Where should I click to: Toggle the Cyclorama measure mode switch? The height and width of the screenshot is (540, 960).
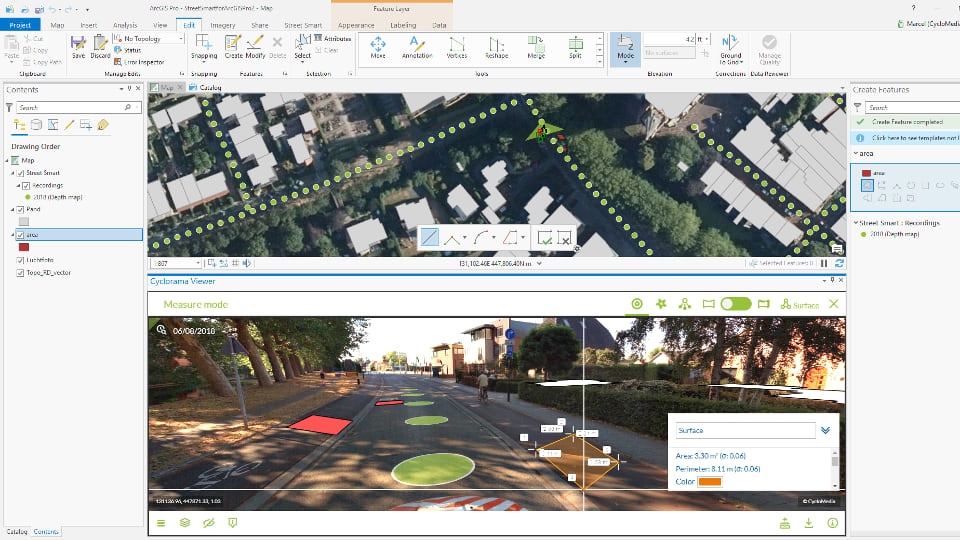tap(735, 304)
